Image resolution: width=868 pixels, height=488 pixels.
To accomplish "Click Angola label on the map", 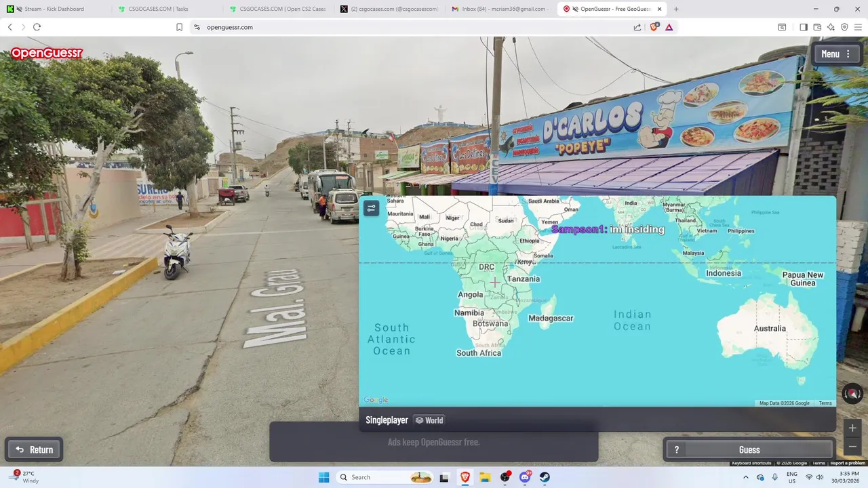I will click(x=471, y=295).
